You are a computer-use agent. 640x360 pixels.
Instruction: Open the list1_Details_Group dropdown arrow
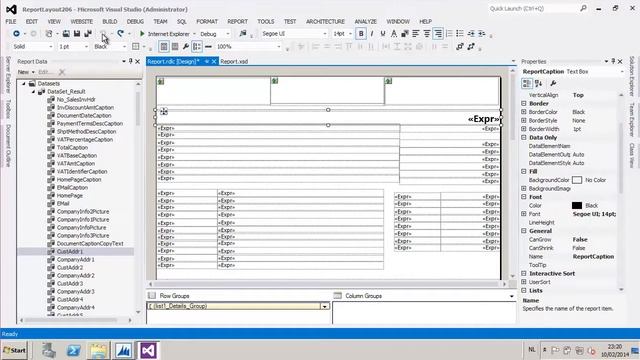click(324, 306)
